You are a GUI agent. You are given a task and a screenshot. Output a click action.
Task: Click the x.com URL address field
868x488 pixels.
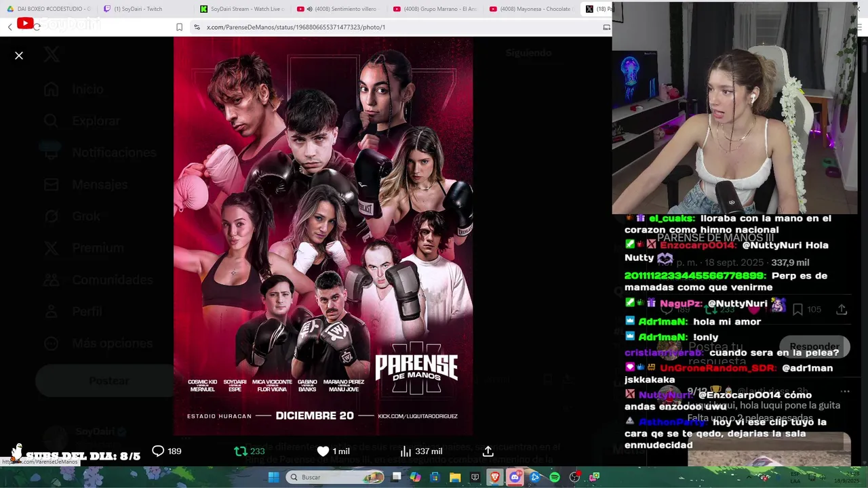[296, 27]
